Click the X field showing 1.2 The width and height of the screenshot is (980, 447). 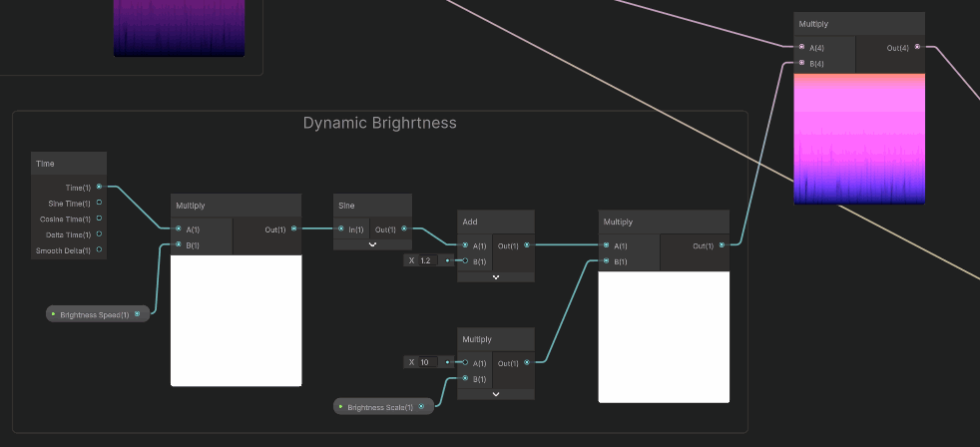(428, 260)
